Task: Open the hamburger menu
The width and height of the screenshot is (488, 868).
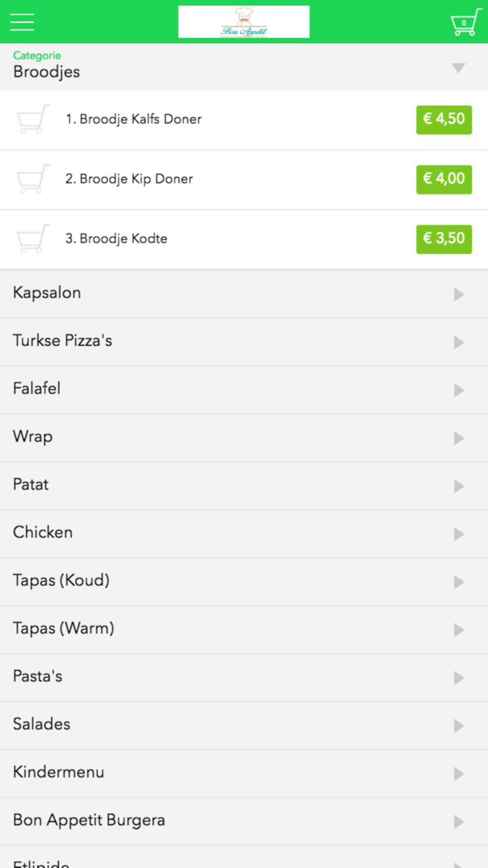Action: 22,22
